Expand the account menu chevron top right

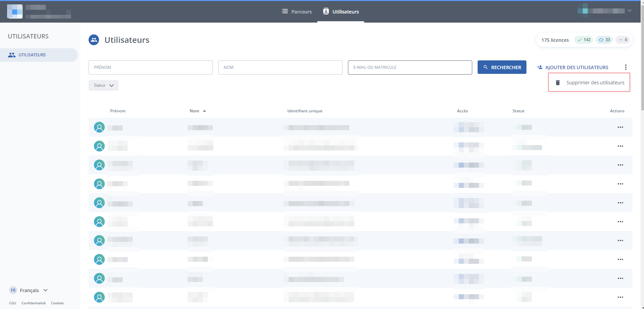coord(629,11)
